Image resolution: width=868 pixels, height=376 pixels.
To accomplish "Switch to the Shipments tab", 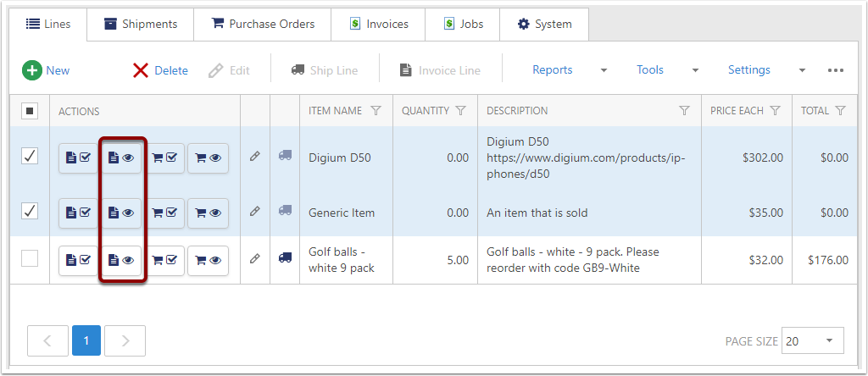I will (x=141, y=24).
